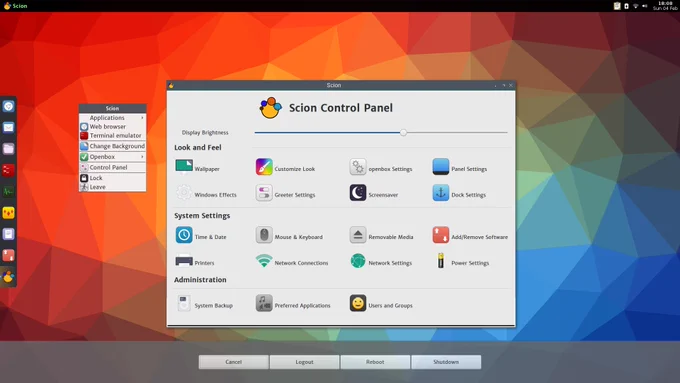Select Lock menu entry
680x383 pixels.
[x=112, y=178]
